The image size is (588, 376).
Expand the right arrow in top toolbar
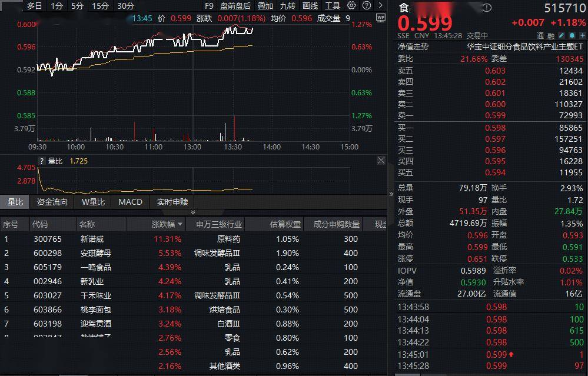coord(379,6)
